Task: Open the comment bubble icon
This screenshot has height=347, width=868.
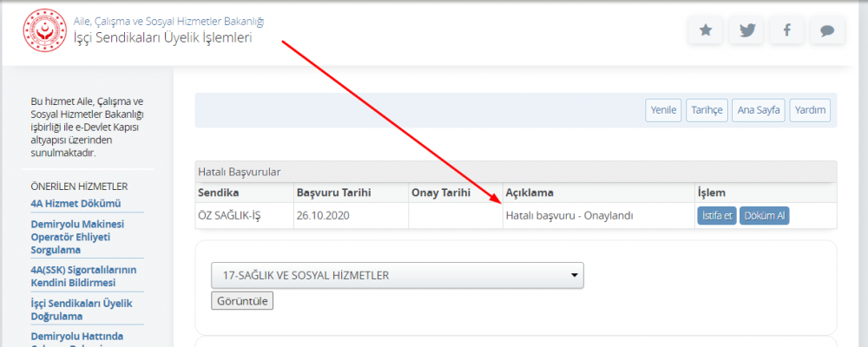Action: point(827,30)
